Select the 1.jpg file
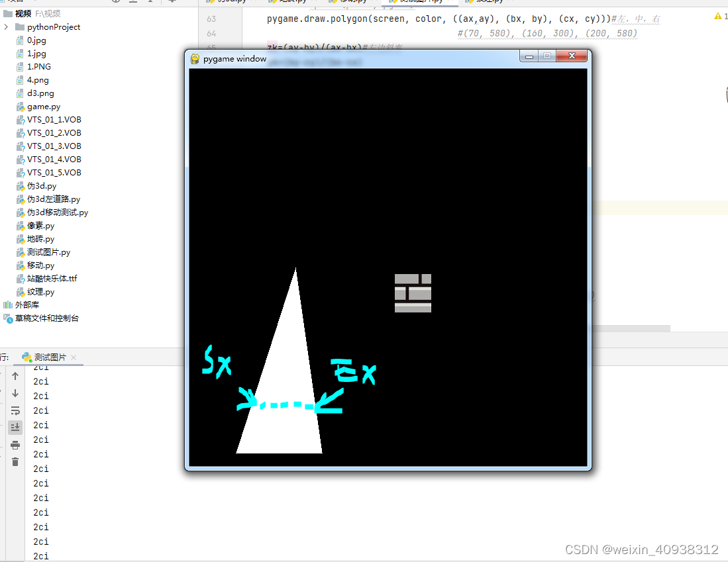728x562 pixels. [31, 54]
